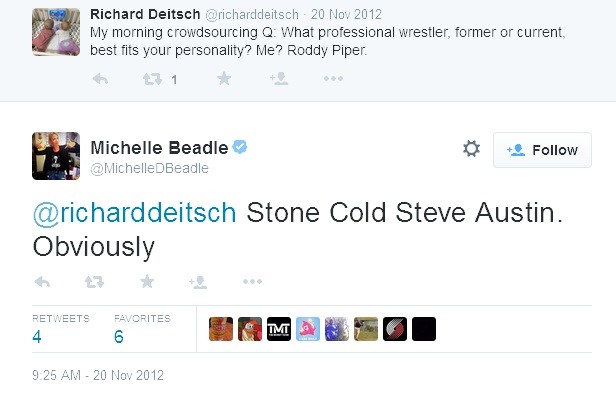Screen dimensions: 616x416
Task: Favorite Richard Deitsch's tweet with star
Action: (224, 79)
